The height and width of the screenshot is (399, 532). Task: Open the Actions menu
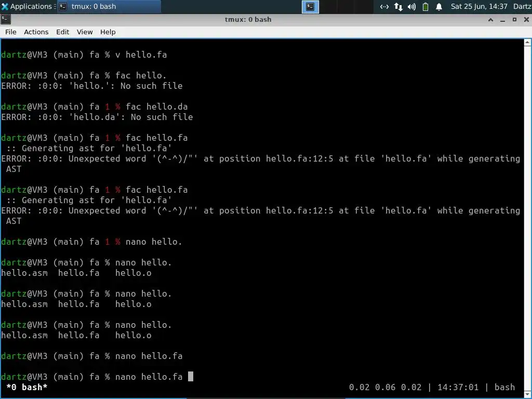(x=36, y=32)
